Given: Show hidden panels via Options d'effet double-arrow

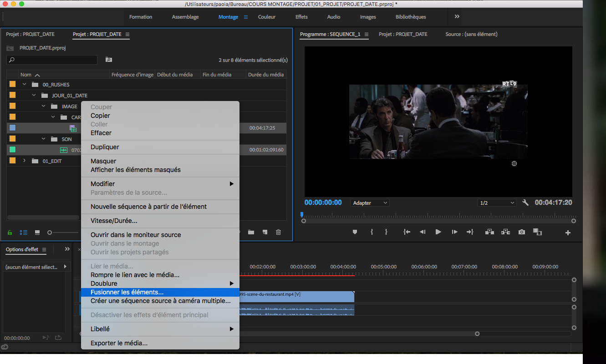Looking at the screenshot, I should click(67, 249).
